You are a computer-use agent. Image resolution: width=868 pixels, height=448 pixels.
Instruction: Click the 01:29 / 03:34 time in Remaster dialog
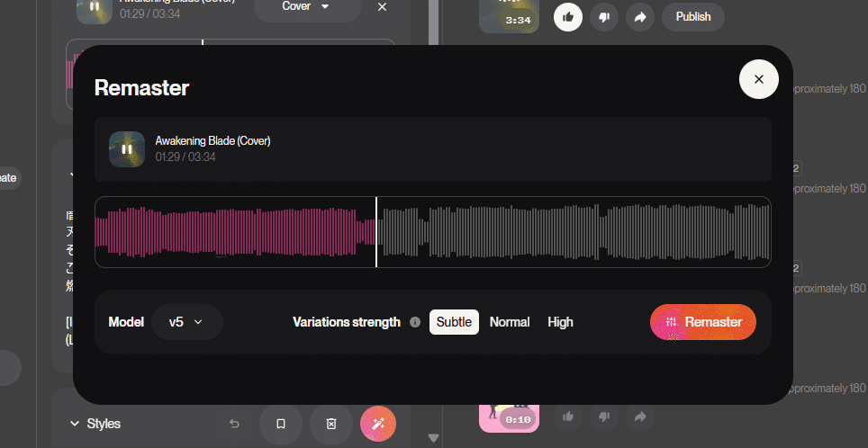point(185,157)
